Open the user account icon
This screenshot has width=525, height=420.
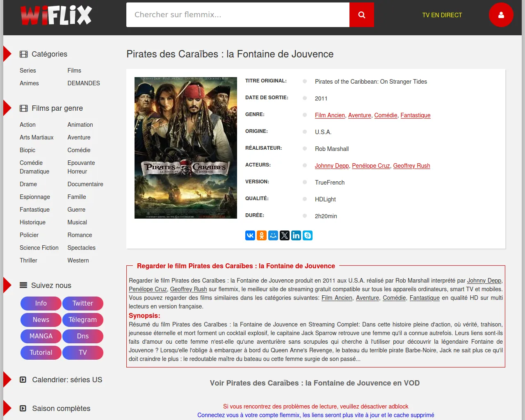(x=501, y=15)
